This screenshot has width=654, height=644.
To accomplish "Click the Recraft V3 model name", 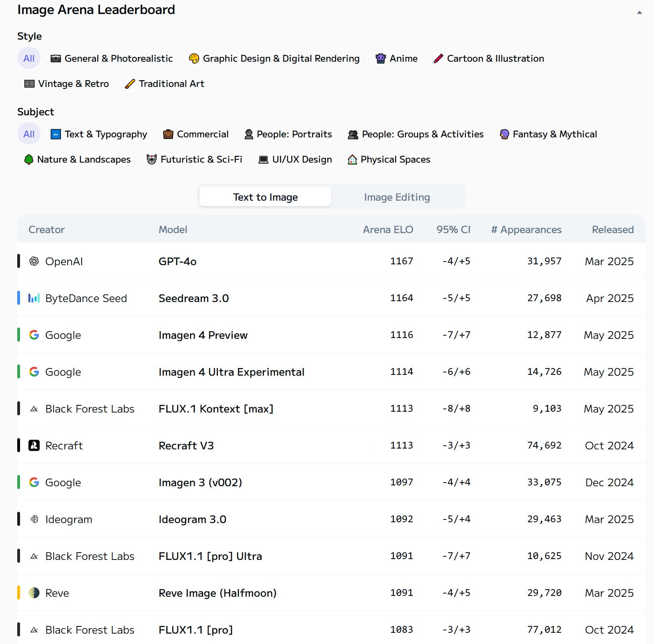I will (186, 445).
